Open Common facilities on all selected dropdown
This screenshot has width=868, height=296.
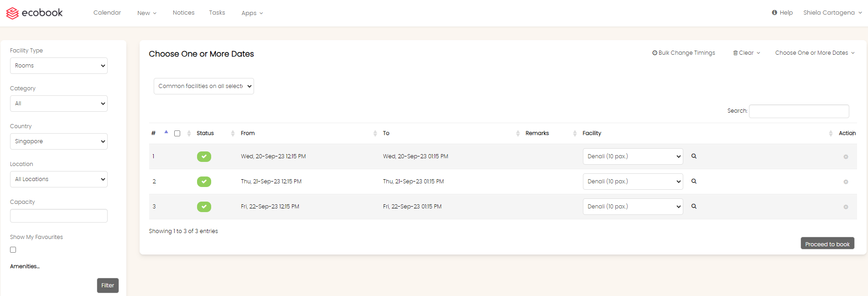click(204, 86)
